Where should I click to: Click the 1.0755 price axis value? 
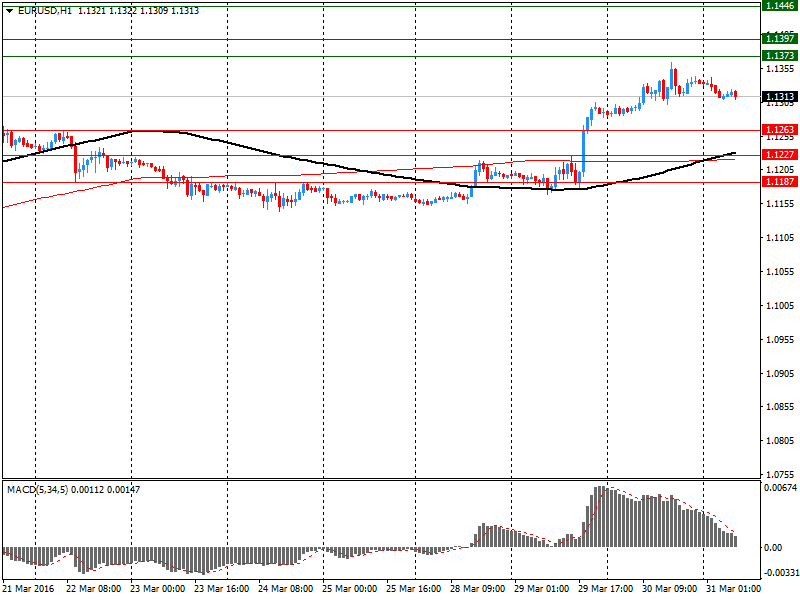pos(780,474)
